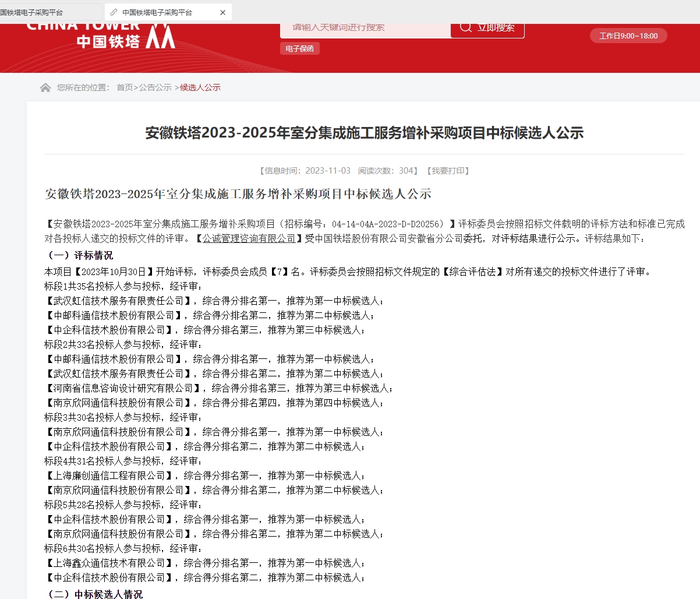Click the link icon on active tab

point(114,12)
